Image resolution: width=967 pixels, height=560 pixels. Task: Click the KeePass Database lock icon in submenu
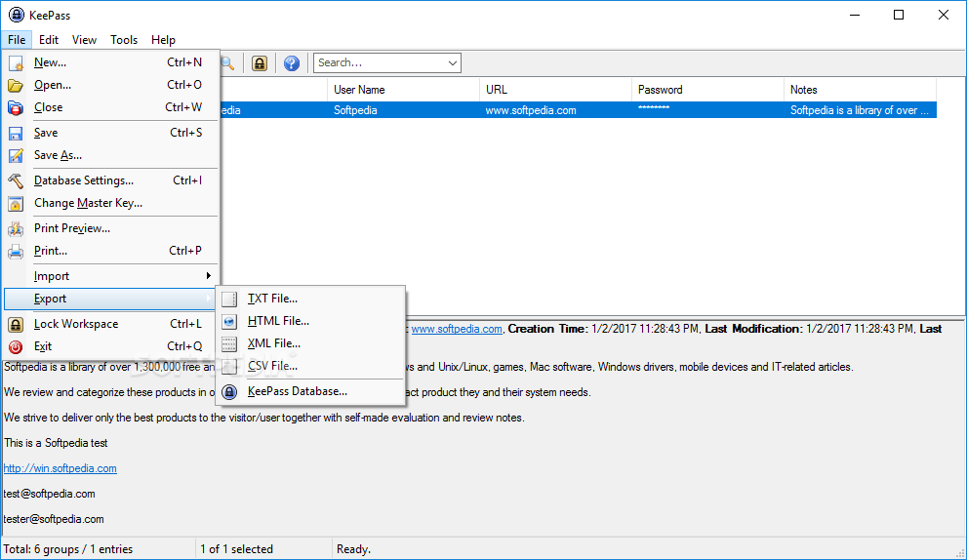(229, 391)
